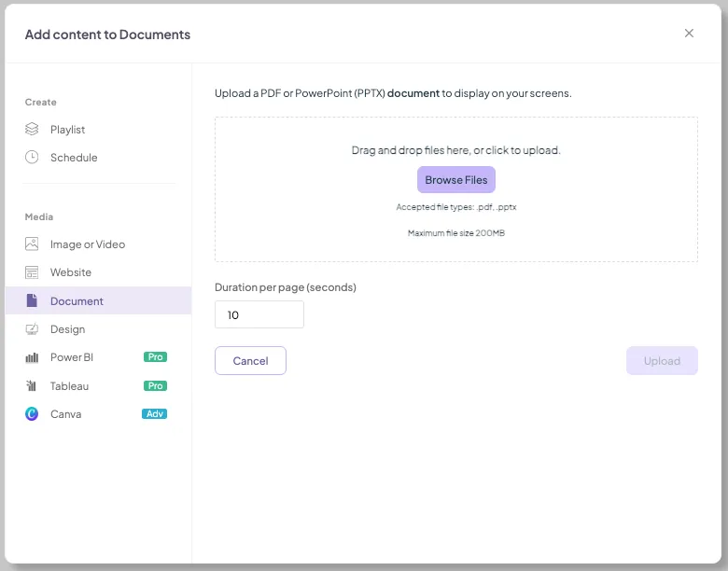Open the Playlist menu entry
728x571 pixels.
tap(98, 130)
